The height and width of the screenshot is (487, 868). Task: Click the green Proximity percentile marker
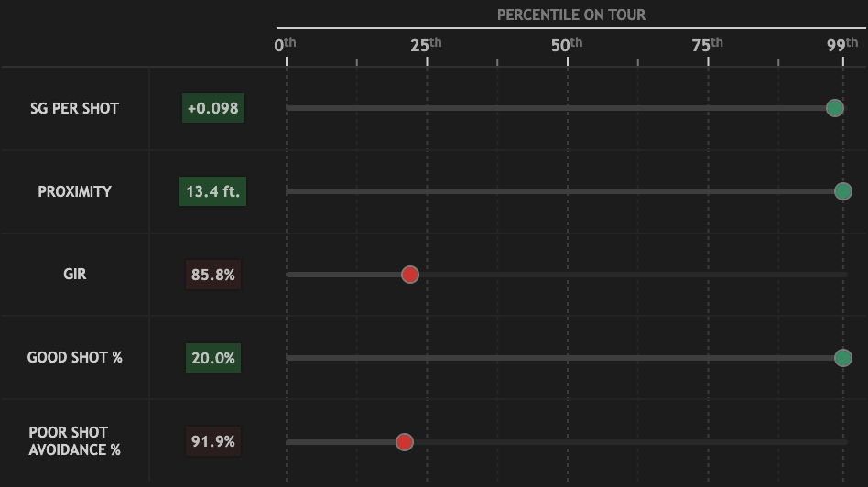(x=843, y=191)
